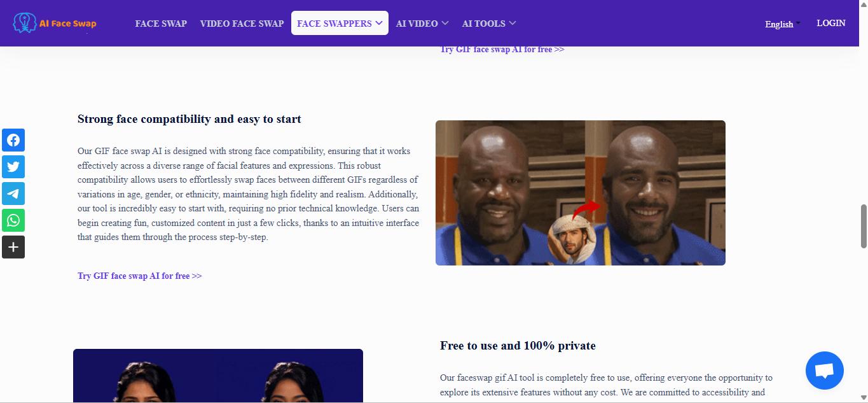The image size is (868, 403).
Task: Open VIDEO FACE SWAP page
Action: (x=242, y=24)
